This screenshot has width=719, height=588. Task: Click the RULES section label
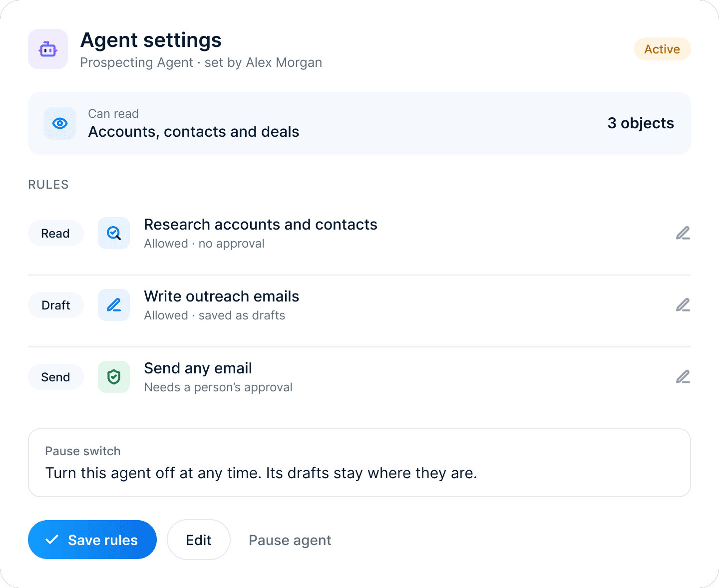click(x=48, y=185)
